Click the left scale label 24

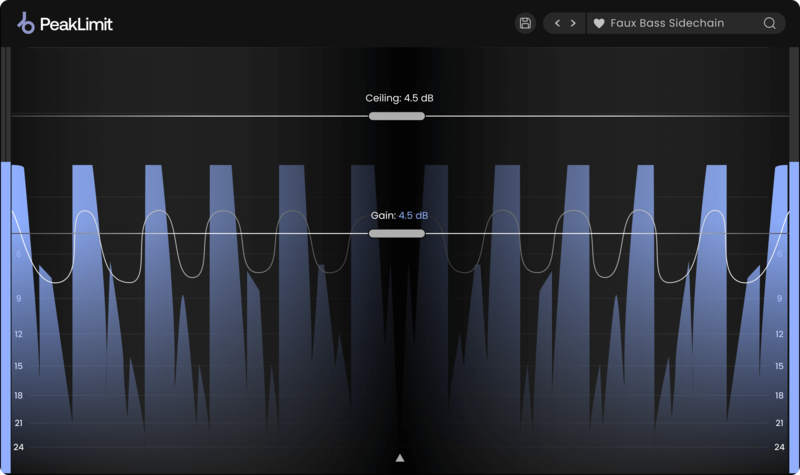18,447
